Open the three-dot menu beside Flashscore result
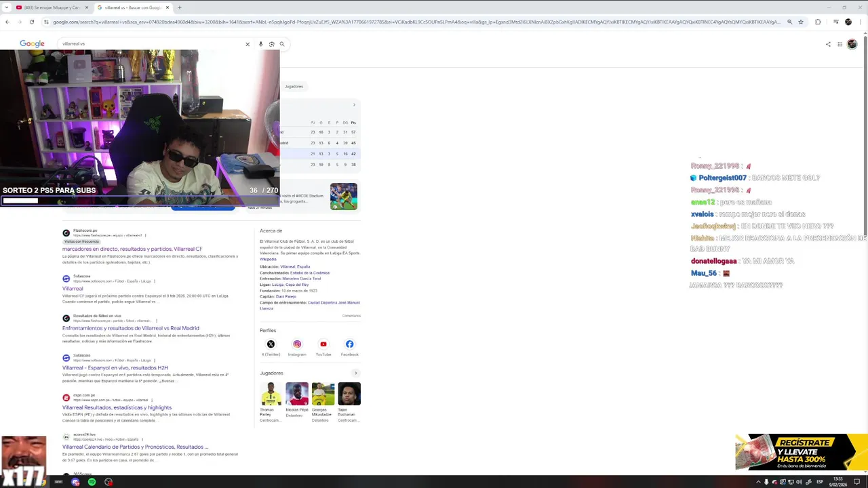The width and height of the screenshot is (868, 488). [x=145, y=235]
